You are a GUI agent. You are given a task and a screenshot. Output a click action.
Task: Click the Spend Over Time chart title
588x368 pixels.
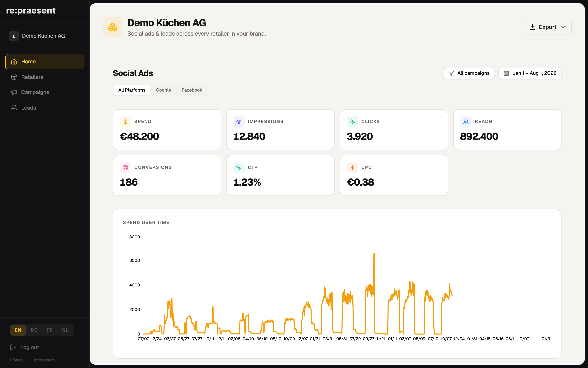146,222
